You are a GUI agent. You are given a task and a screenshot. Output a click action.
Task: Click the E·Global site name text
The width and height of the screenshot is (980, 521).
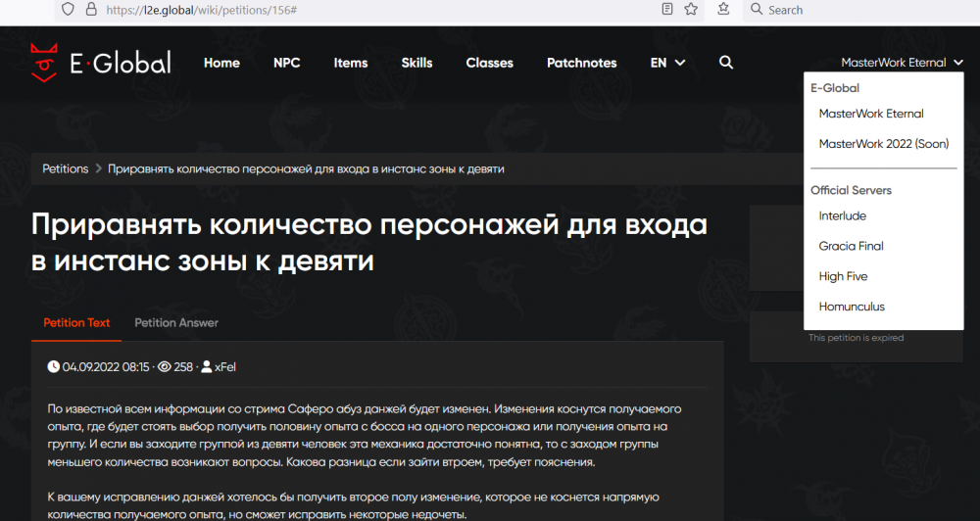click(x=121, y=63)
